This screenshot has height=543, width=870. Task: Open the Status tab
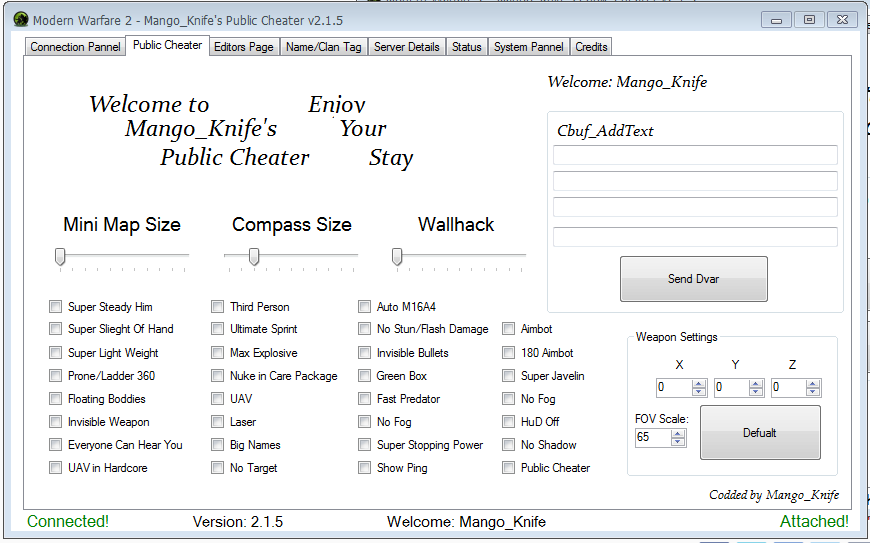tap(467, 47)
